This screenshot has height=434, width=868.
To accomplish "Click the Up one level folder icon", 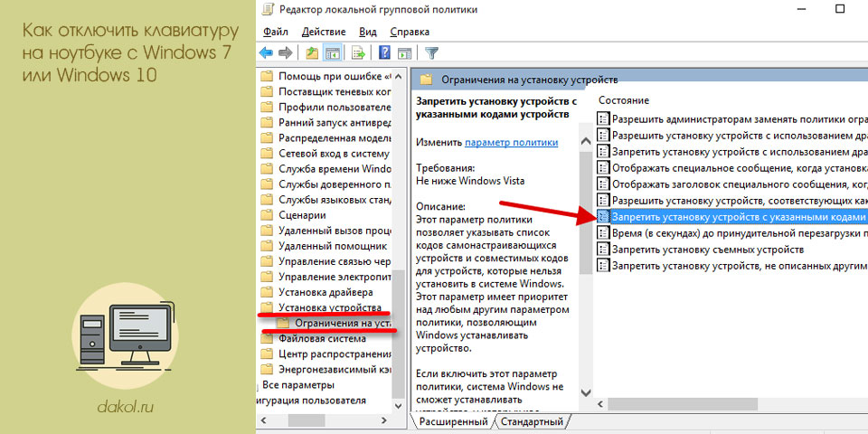I will click(312, 53).
